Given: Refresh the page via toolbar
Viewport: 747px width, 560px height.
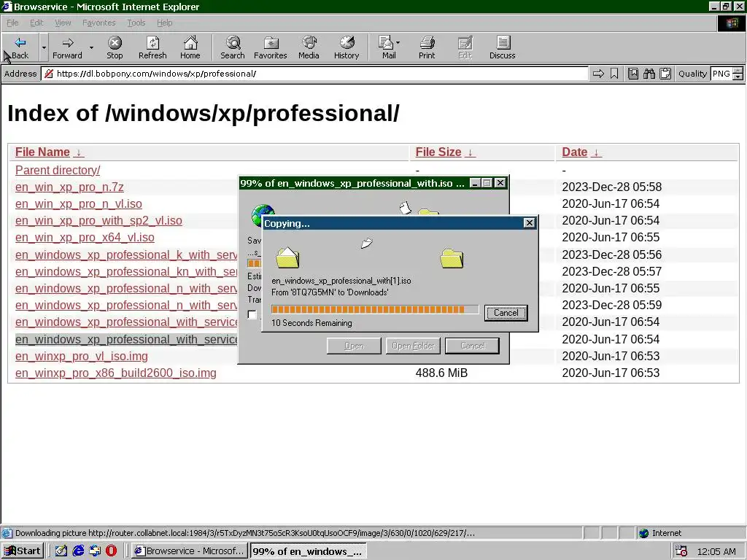Looking at the screenshot, I should coord(152,47).
